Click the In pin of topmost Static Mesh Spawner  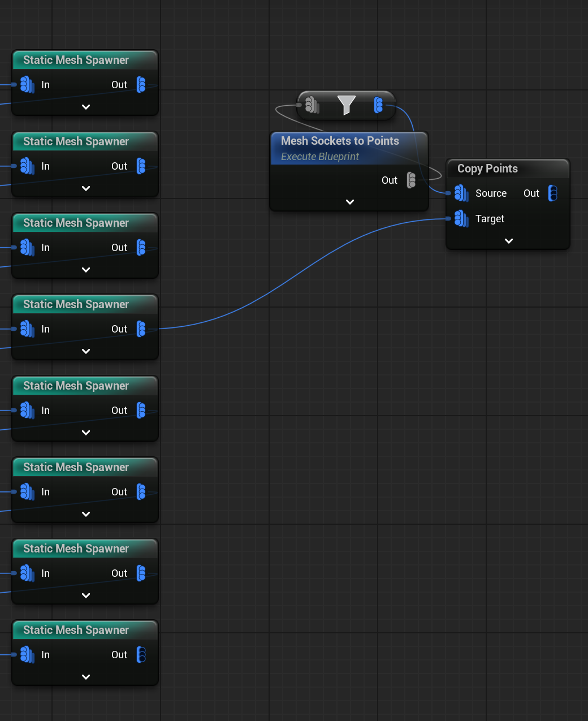27,85
